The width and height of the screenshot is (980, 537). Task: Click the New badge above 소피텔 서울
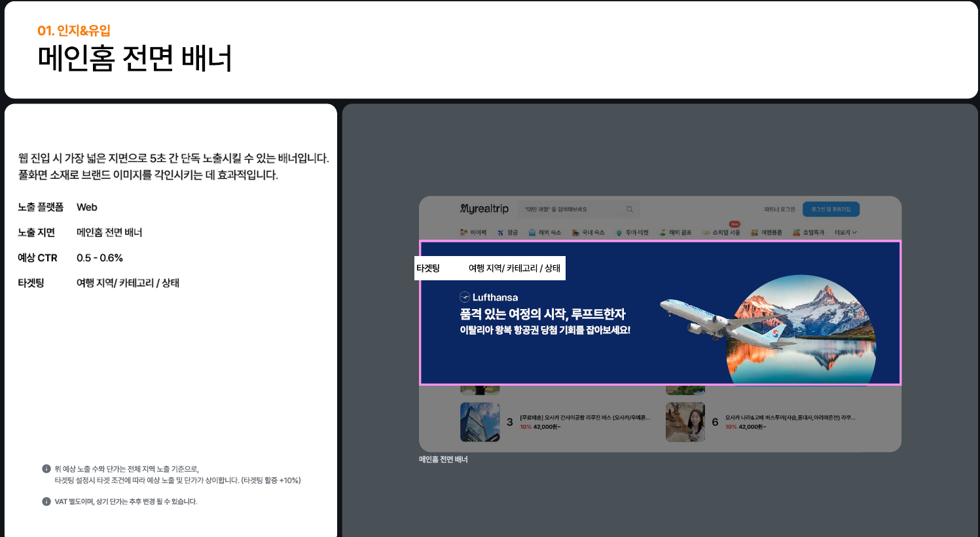(735, 224)
